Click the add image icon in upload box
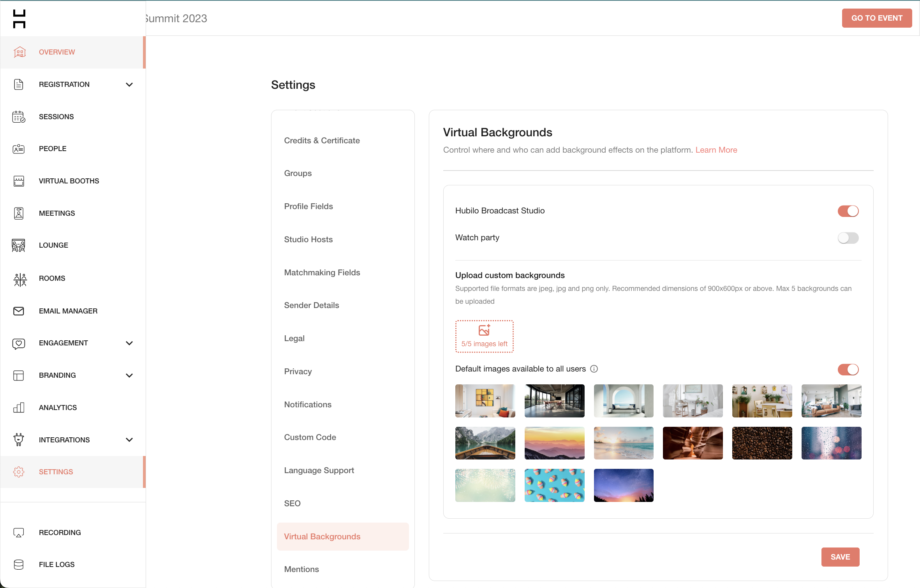Viewport: 920px width, 588px height. 484,330
